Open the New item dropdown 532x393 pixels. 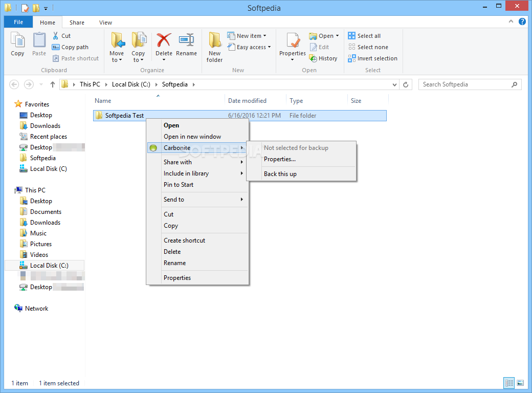[x=247, y=36]
